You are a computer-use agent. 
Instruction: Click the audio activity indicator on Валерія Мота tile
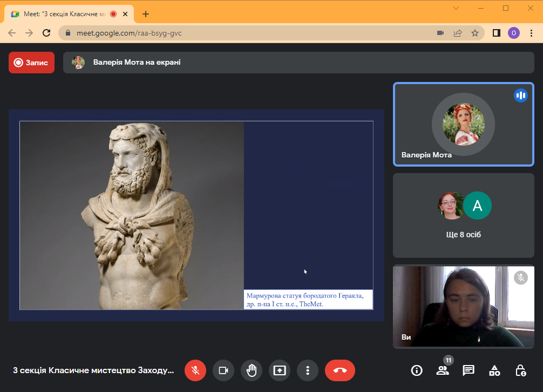[521, 95]
